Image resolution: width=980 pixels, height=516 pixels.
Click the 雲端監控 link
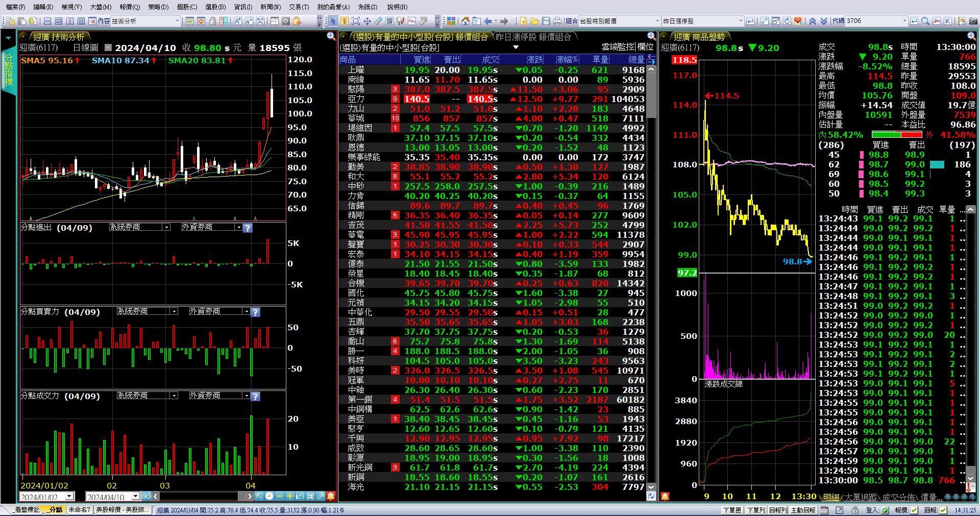pos(619,47)
